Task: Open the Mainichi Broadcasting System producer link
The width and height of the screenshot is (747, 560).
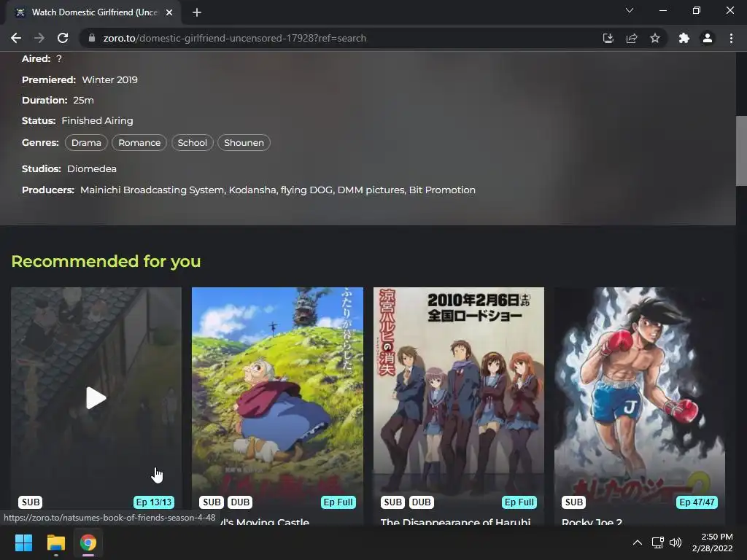Action: tap(152, 190)
